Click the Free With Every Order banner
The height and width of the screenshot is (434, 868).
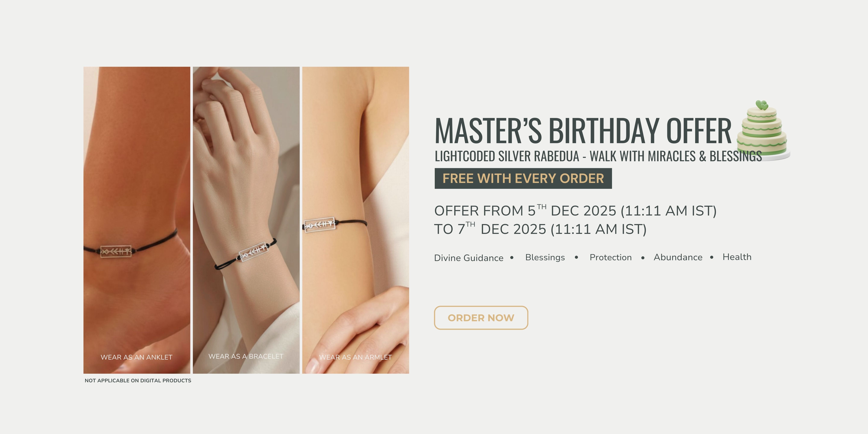coord(523,178)
